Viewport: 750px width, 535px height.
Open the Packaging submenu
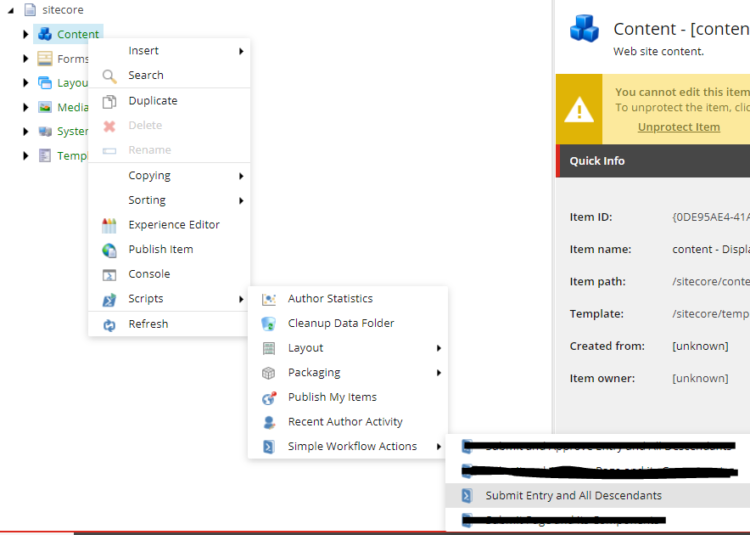[x=314, y=373]
